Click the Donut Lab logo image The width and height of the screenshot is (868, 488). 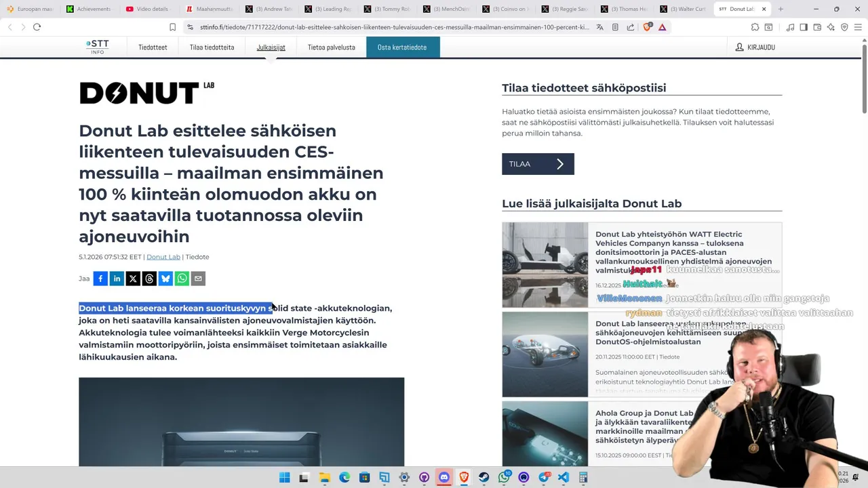point(146,93)
